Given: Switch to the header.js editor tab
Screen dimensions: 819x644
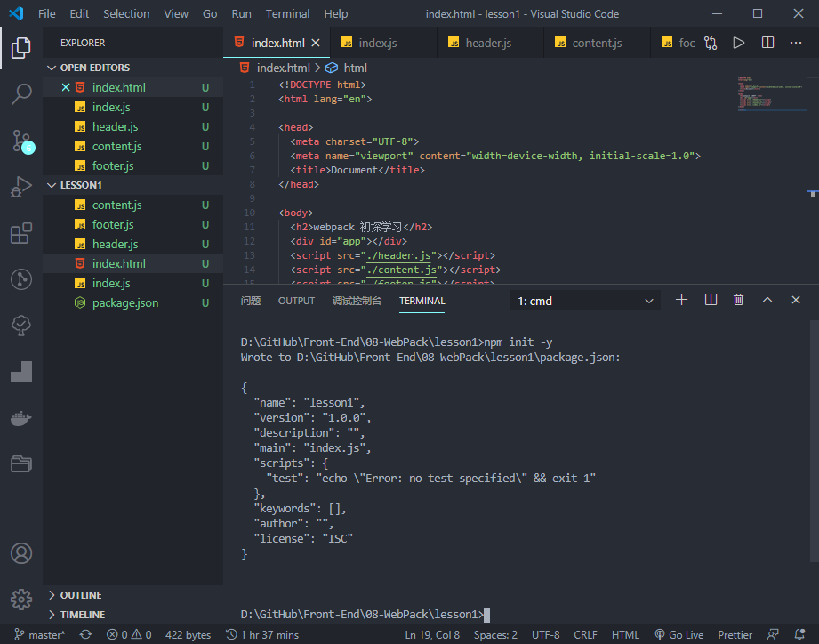Looking at the screenshot, I should click(x=490, y=43).
